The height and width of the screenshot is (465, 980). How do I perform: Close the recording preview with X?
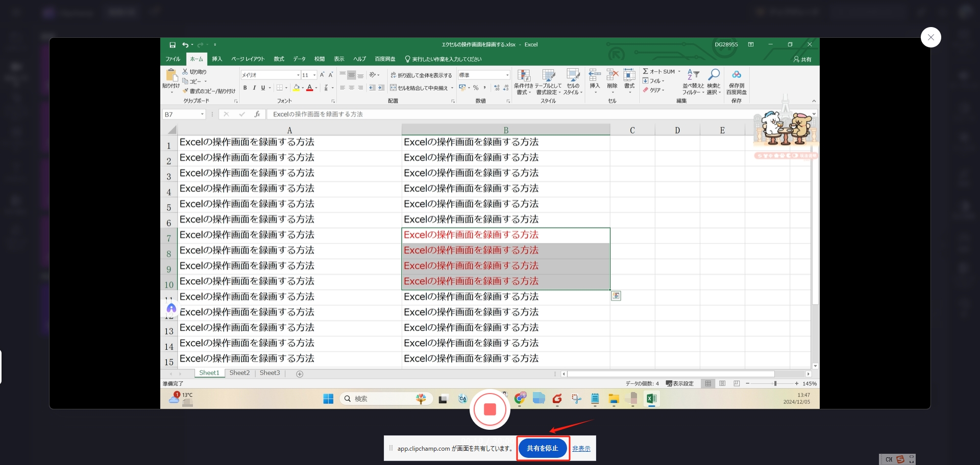pyautogui.click(x=930, y=37)
